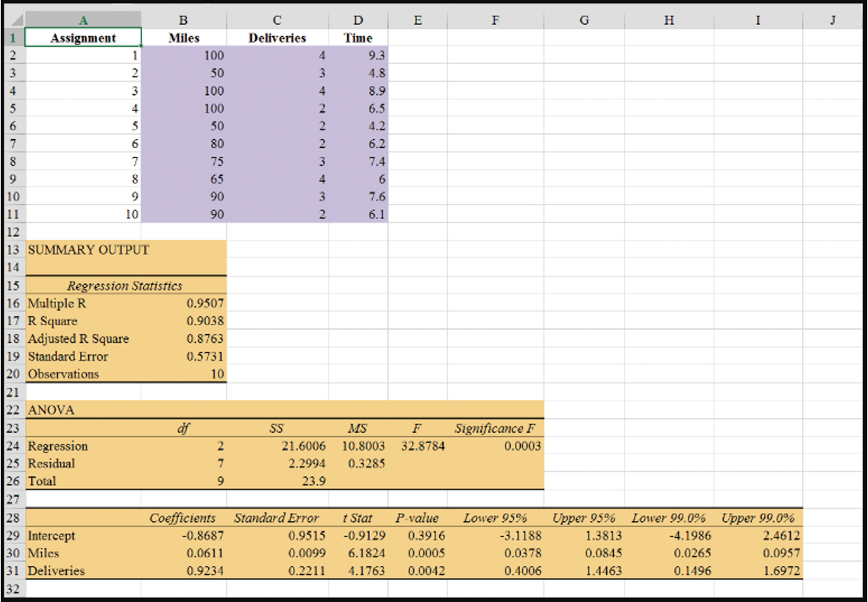Click the Deliveries header cell
868x602 pixels.
point(277,38)
